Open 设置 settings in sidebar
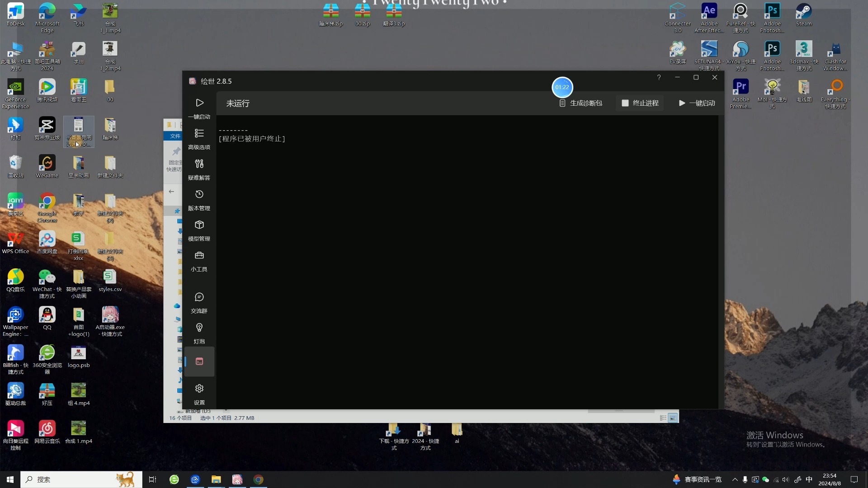 [199, 394]
